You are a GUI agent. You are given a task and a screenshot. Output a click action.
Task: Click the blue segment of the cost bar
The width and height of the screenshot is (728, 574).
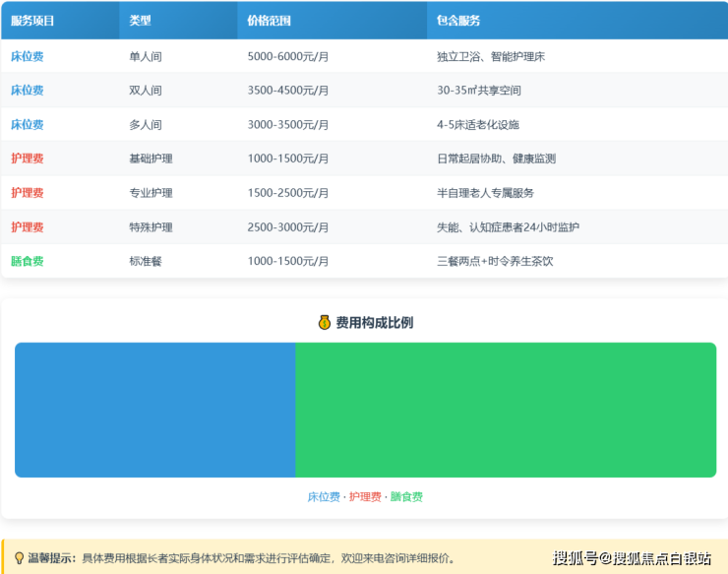coord(155,410)
